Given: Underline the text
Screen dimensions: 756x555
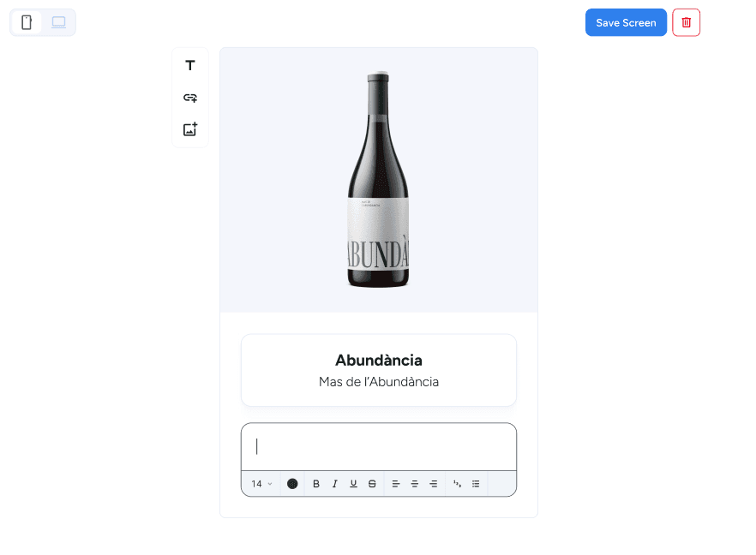Looking at the screenshot, I should (353, 484).
